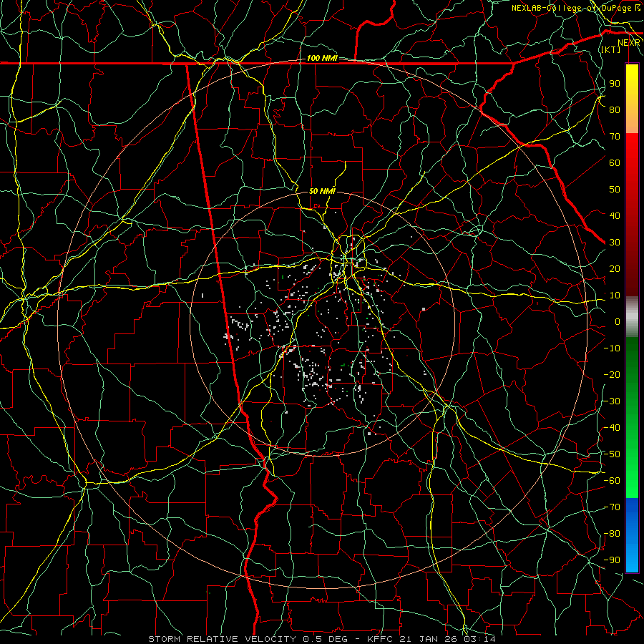
Task: Click the -80 value on velocity scale
Action: pyautogui.click(x=612, y=534)
